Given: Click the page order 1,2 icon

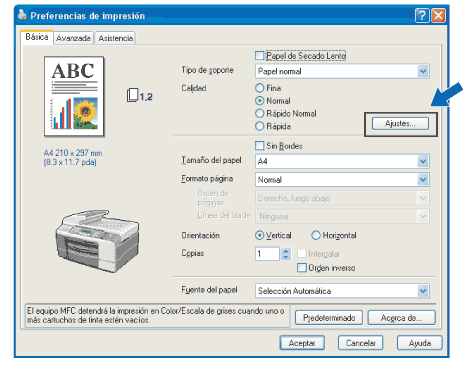Looking at the screenshot, I should [x=139, y=96].
